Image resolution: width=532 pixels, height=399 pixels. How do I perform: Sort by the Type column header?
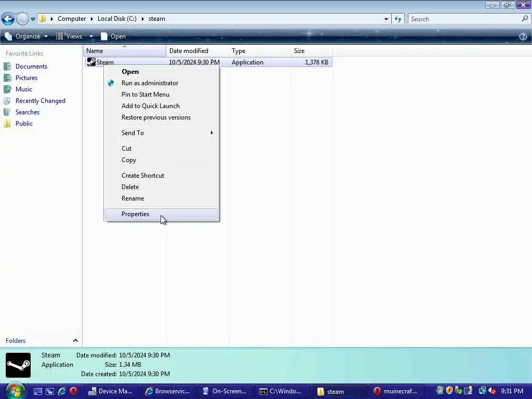click(x=259, y=51)
